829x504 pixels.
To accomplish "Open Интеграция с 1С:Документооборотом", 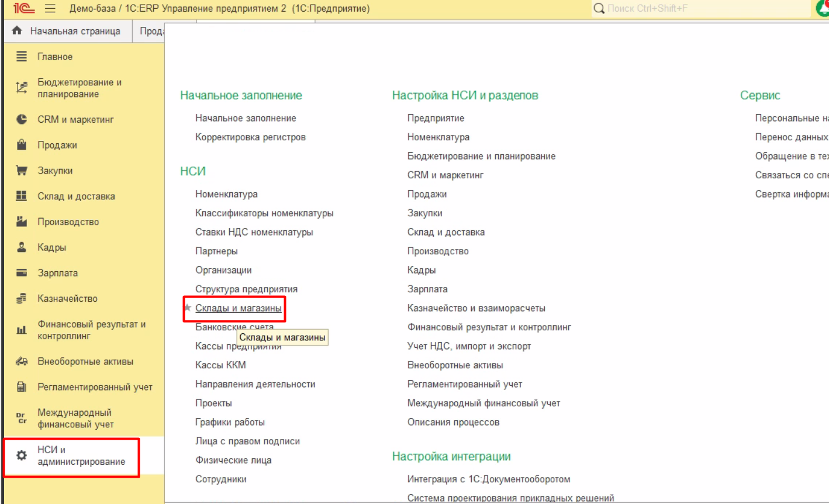I will coord(488,479).
